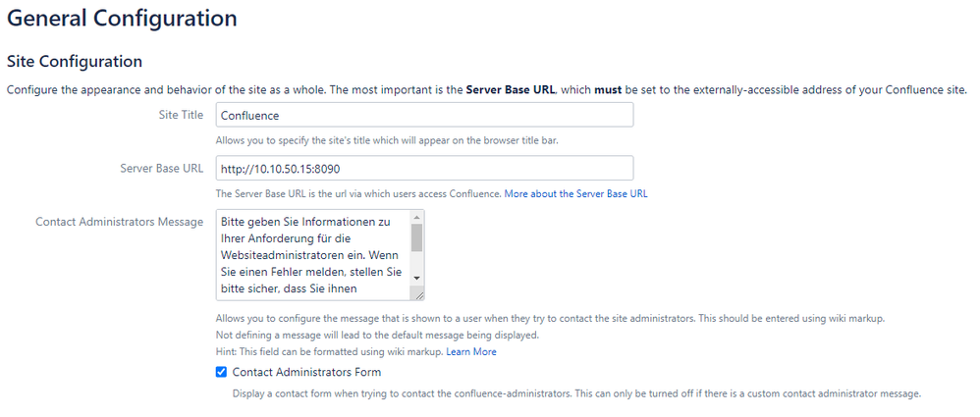The image size is (980, 417).
Task: Click the textarea scroll down arrow
Action: click(417, 279)
